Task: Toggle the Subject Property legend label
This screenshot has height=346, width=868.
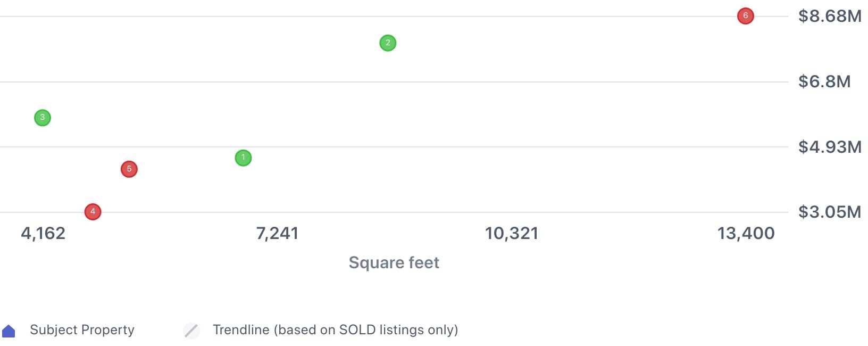Action: coord(82,330)
